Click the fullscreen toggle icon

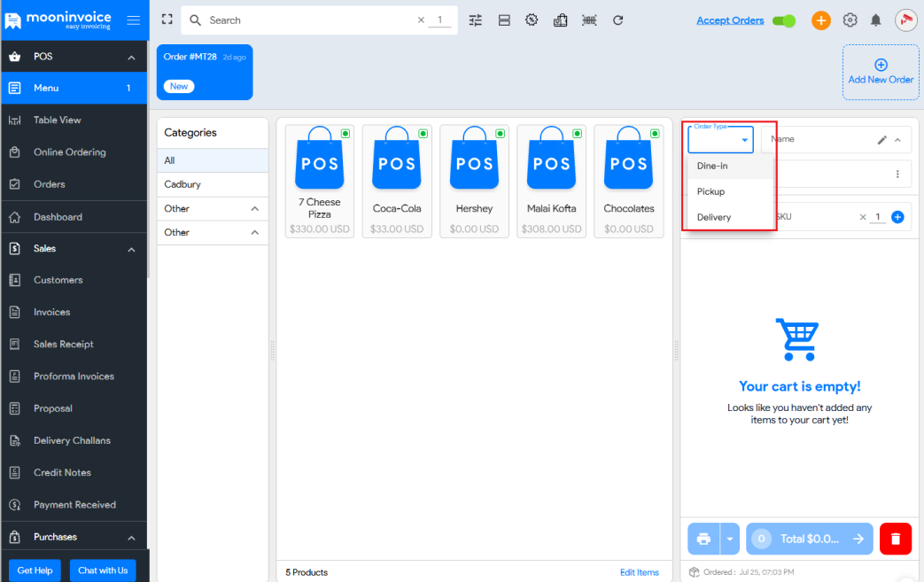pos(167,19)
